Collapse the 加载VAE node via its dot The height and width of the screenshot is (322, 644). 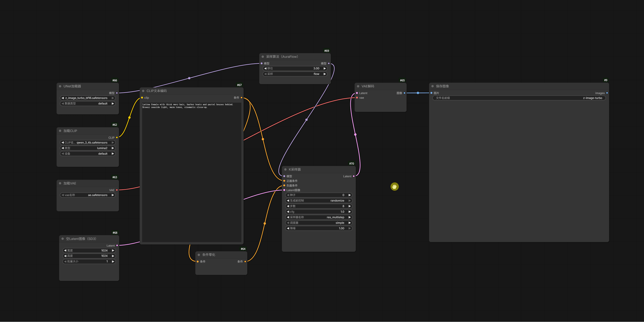click(x=60, y=183)
